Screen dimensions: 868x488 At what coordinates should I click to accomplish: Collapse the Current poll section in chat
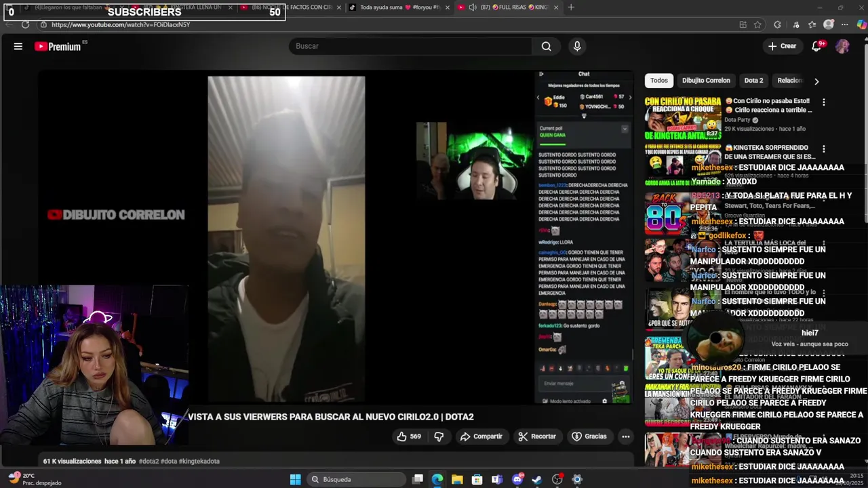[x=625, y=129]
